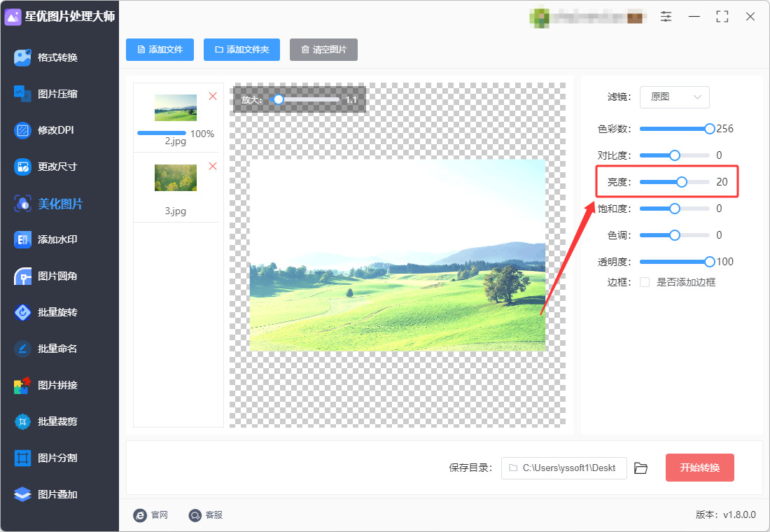Click the 添加文件 add file button
The height and width of the screenshot is (532, 770).
160,50
